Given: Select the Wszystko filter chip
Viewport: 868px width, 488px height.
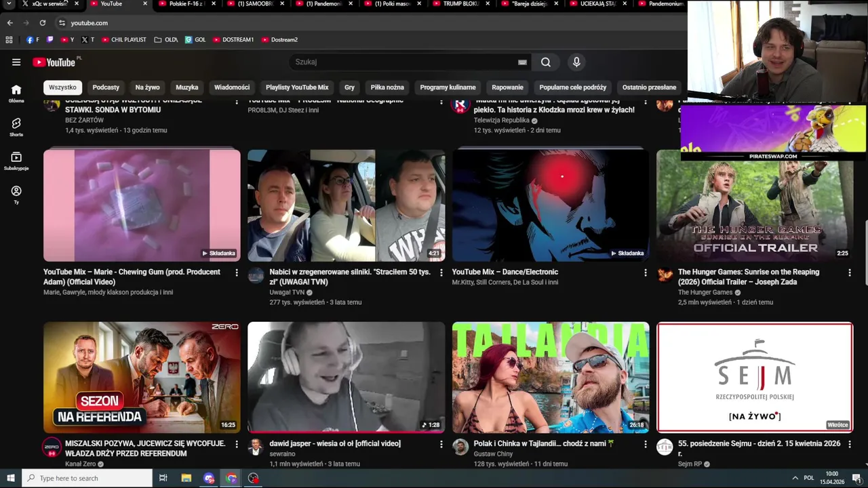Looking at the screenshot, I should pos(62,87).
